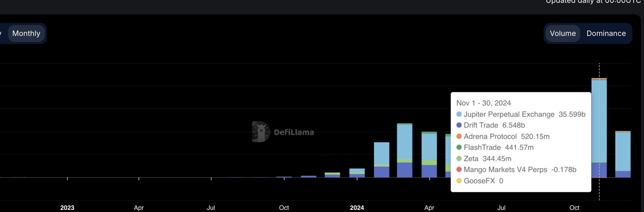Click the dark blue Drift Trade dot
The image size is (644, 212).
[x=459, y=125]
